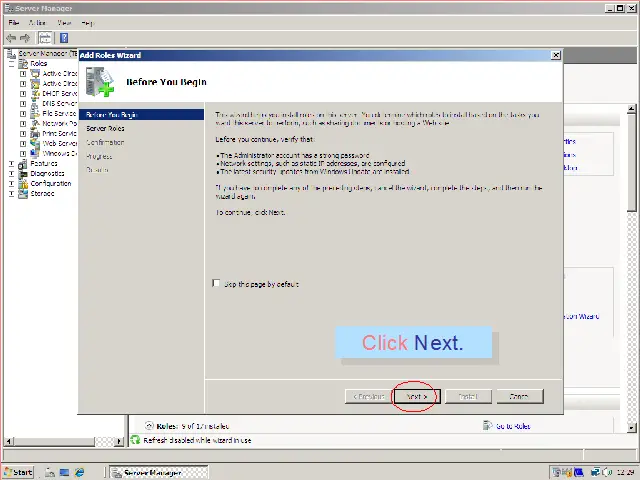Select the Progress wizard step
The height and width of the screenshot is (480, 640).
[99, 156]
